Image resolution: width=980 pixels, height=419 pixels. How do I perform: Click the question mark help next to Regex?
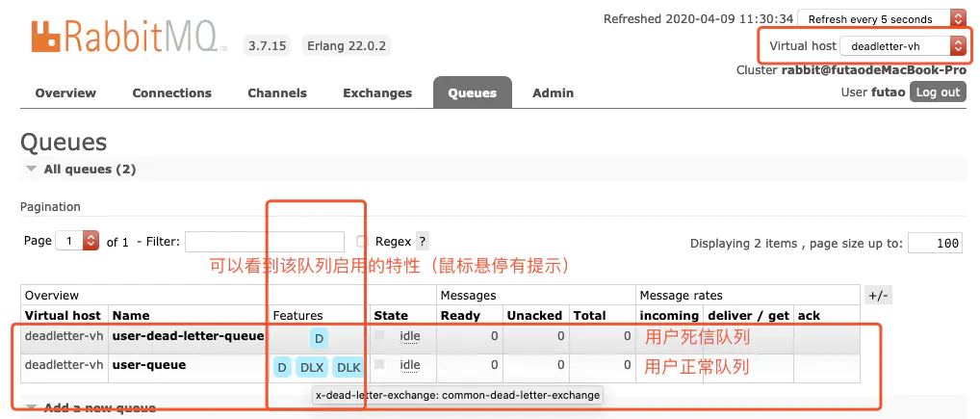(x=423, y=242)
